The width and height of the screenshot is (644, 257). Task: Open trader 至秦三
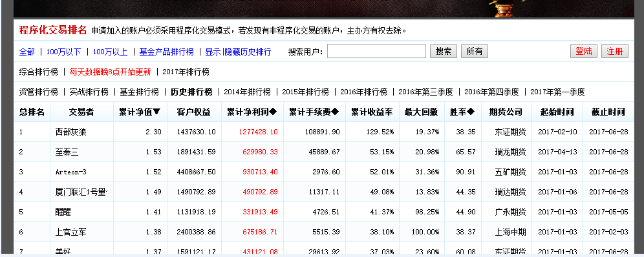67,152
